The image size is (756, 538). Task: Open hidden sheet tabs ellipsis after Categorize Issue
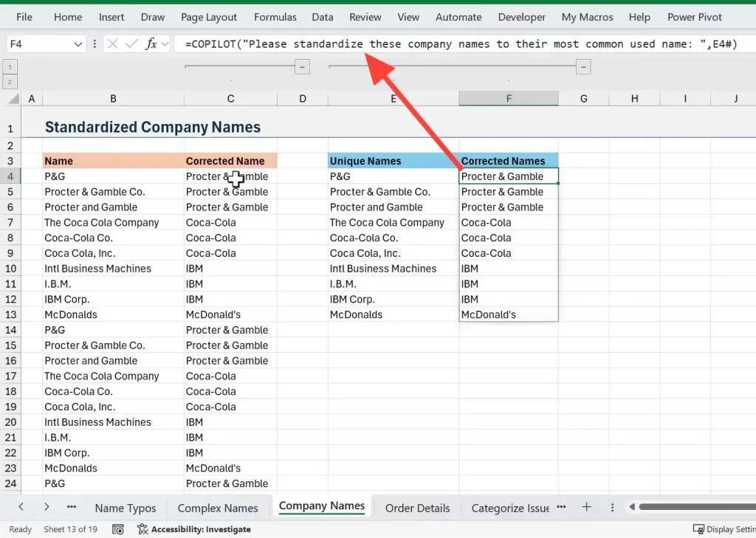(x=561, y=507)
